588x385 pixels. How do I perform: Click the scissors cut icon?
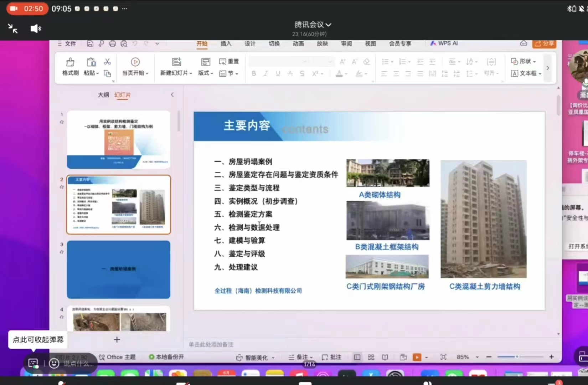107,61
